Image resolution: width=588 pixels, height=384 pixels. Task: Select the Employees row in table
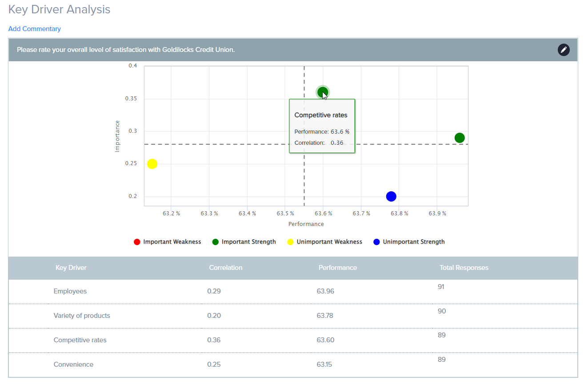pos(70,291)
